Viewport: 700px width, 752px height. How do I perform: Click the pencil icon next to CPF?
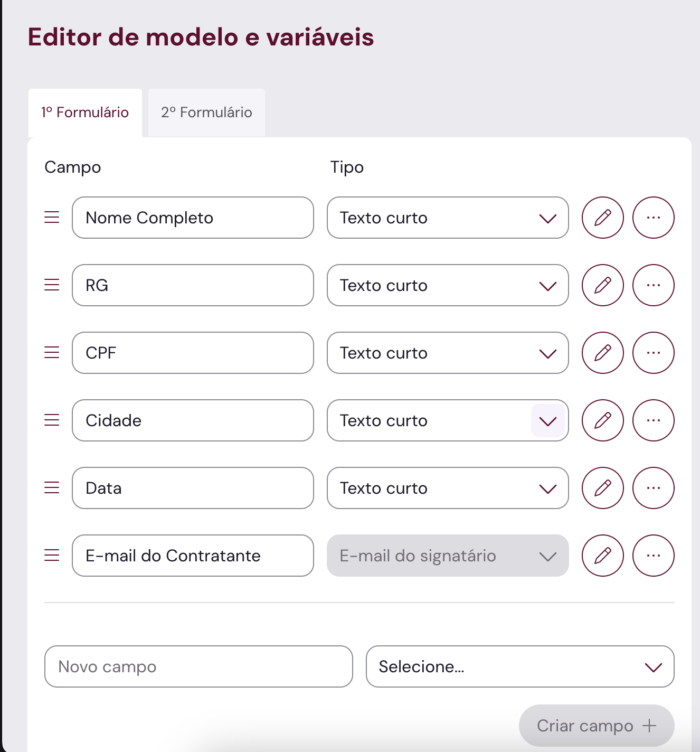[602, 353]
